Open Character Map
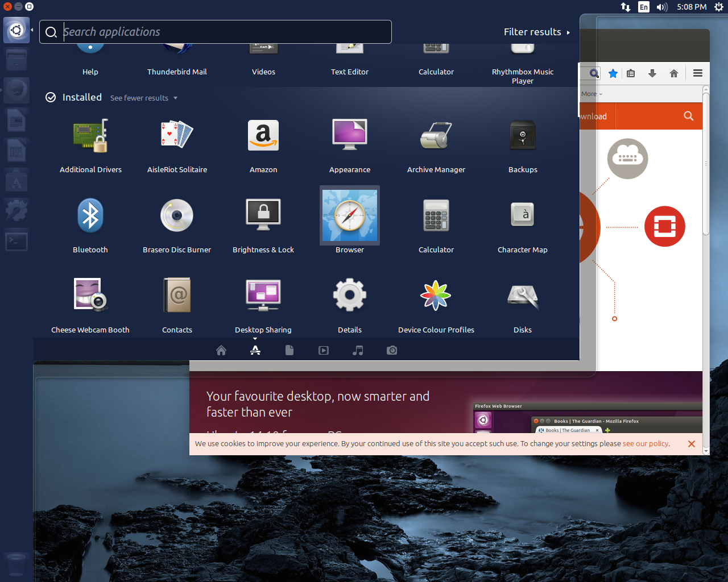This screenshot has height=582, width=728. (x=523, y=216)
